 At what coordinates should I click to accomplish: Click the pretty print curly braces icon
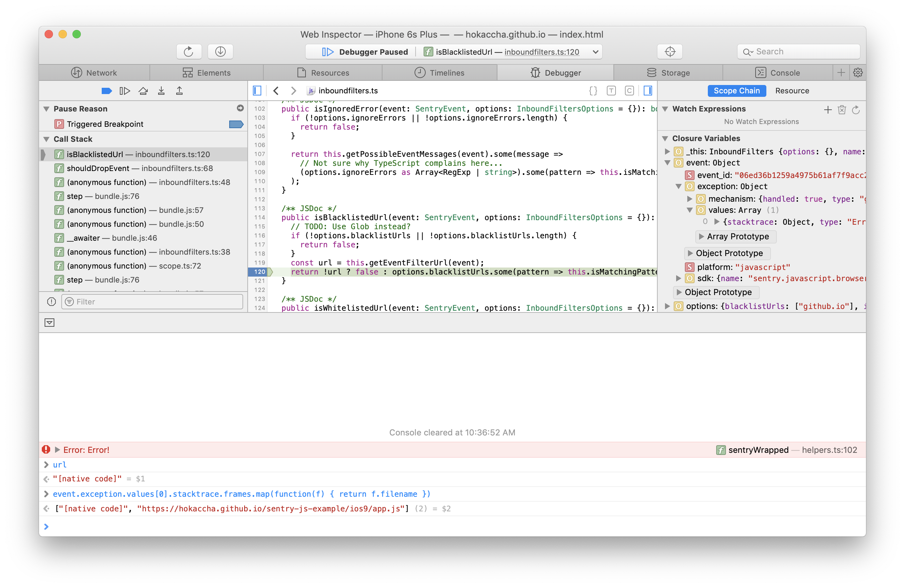(593, 91)
